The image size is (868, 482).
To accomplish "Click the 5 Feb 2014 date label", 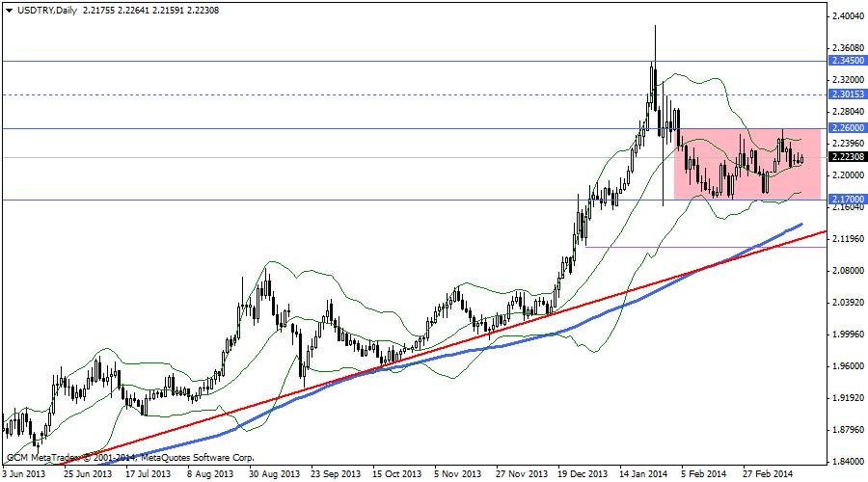I will pyautogui.click(x=704, y=474).
